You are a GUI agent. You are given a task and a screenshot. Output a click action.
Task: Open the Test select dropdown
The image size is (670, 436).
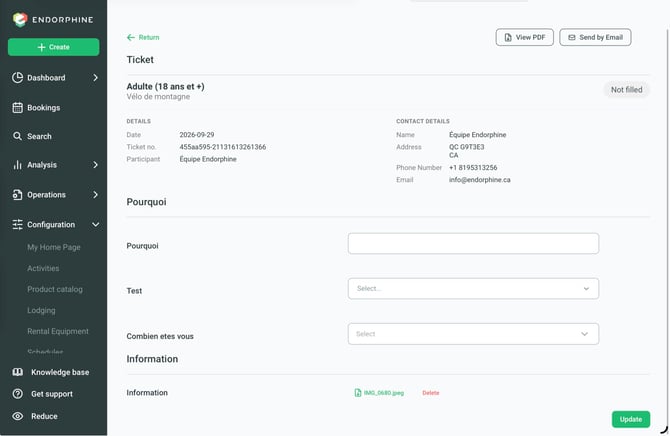[x=473, y=289]
